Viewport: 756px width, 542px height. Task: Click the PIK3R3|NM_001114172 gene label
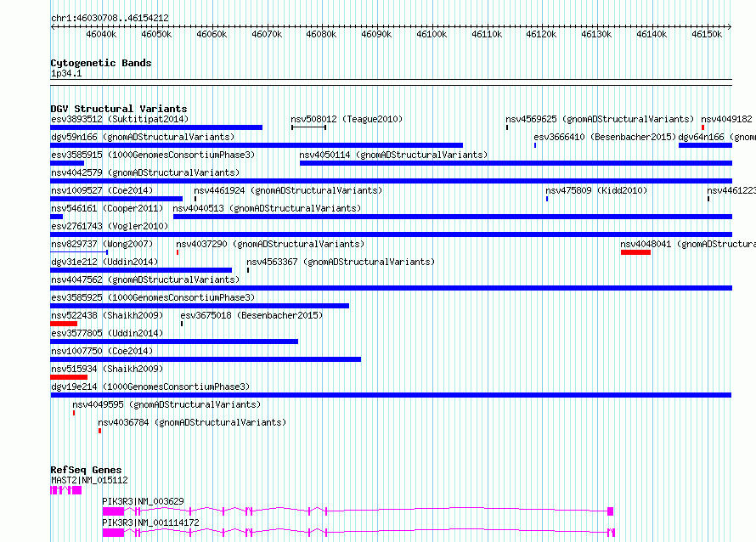coord(150,522)
